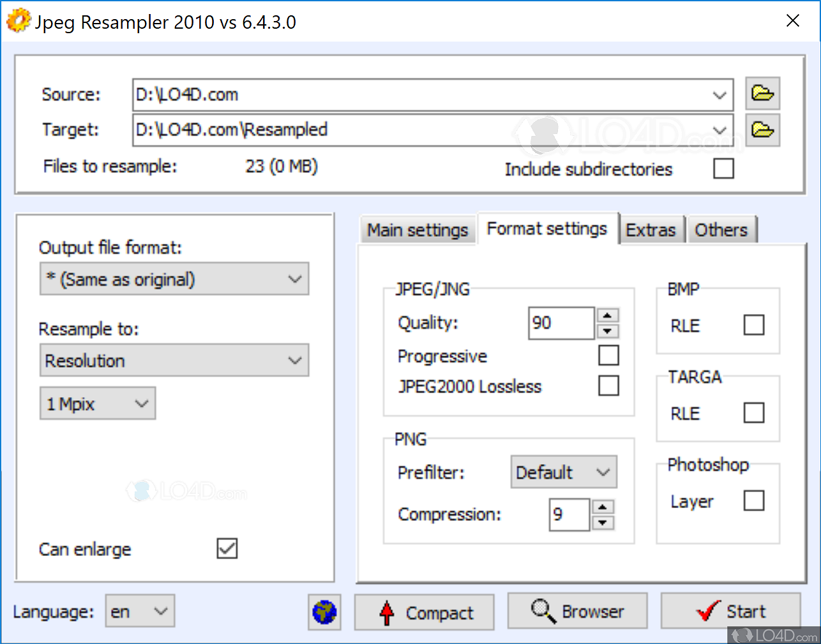
Task: Open the folder browser for Target path
Action: coord(763,130)
